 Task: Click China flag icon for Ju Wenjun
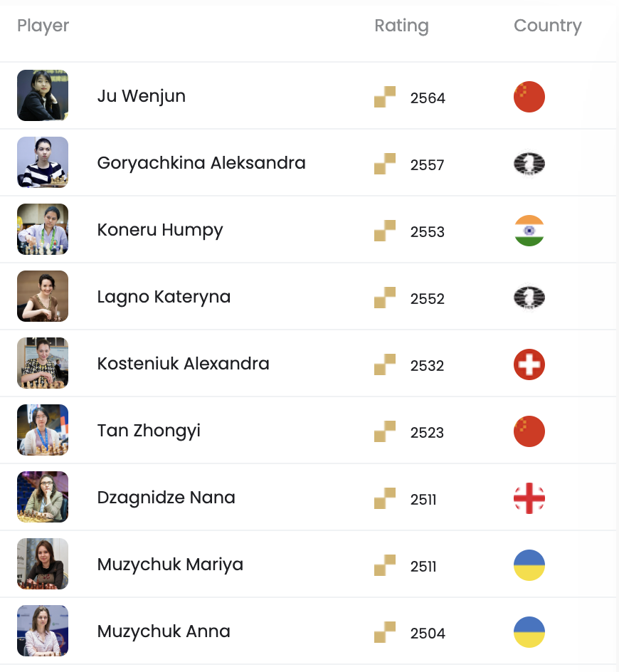(529, 97)
